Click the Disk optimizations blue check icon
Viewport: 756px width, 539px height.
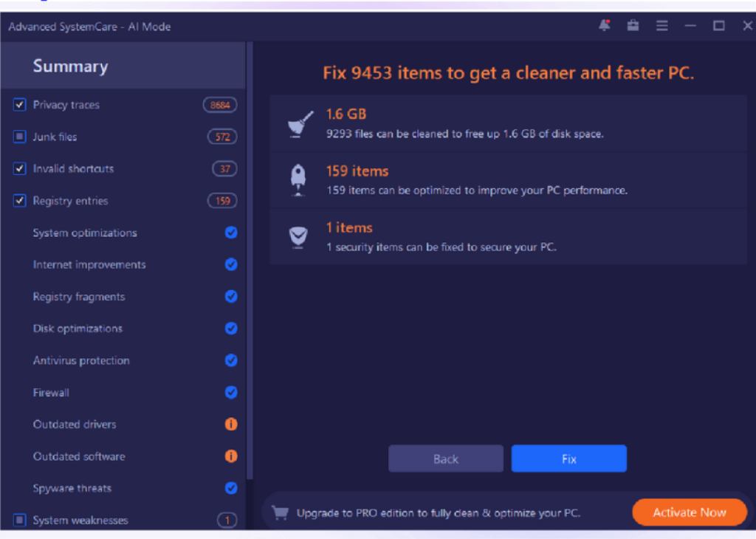click(x=231, y=329)
